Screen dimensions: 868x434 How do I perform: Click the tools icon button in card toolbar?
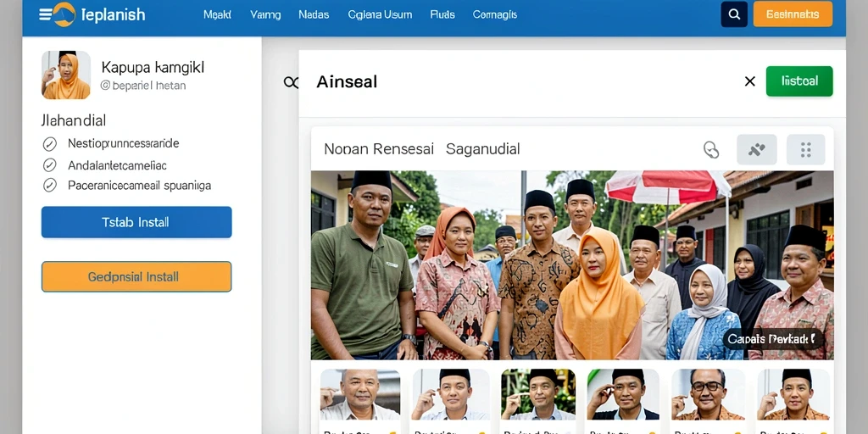point(756,149)
